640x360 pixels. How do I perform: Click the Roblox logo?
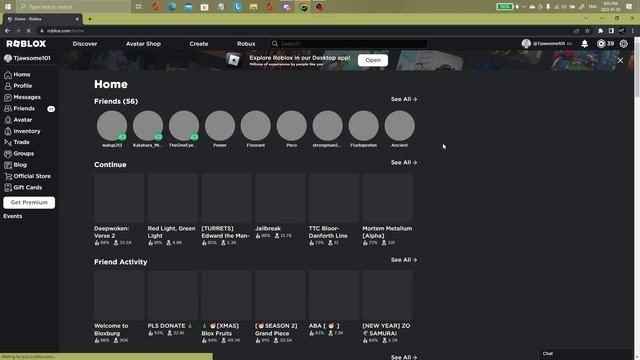(x=26, y=44)
